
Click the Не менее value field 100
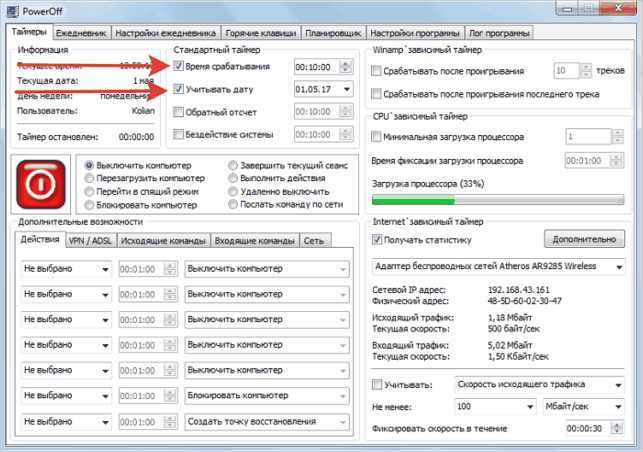(495, 406)
